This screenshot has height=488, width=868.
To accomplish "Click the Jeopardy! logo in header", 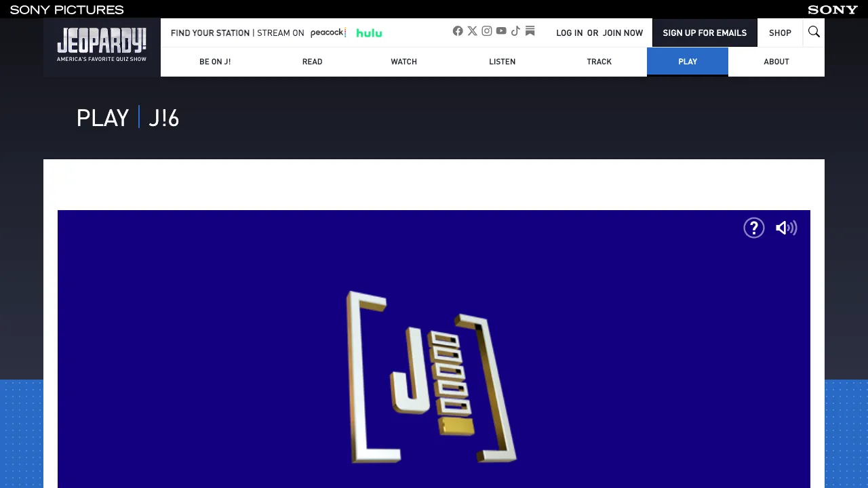I will 102,45.
